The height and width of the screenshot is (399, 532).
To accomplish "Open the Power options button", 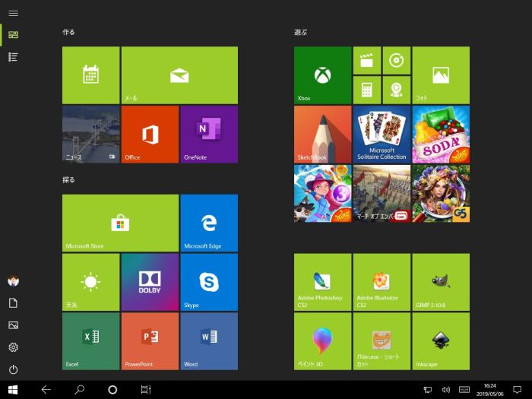I will point(13,370).
